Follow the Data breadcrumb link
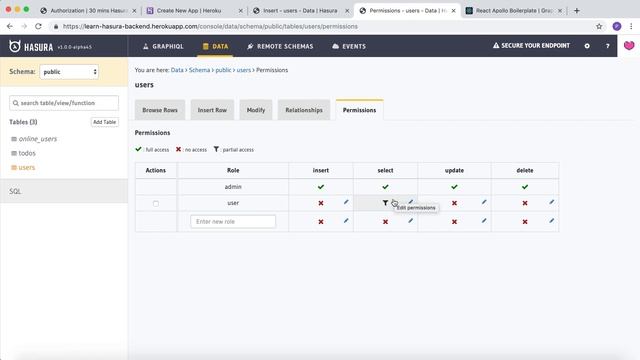640x360 pixels. (177, 70)
